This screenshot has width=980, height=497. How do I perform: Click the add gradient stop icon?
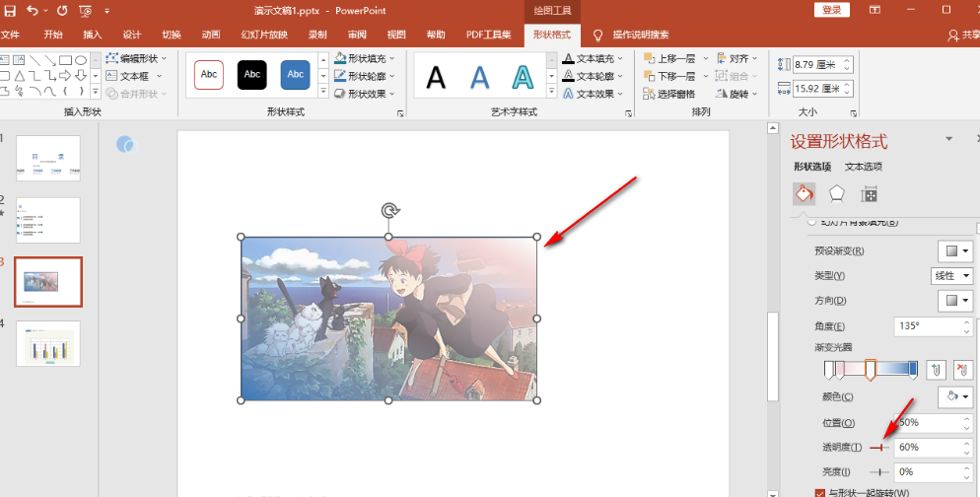(937, 370)
